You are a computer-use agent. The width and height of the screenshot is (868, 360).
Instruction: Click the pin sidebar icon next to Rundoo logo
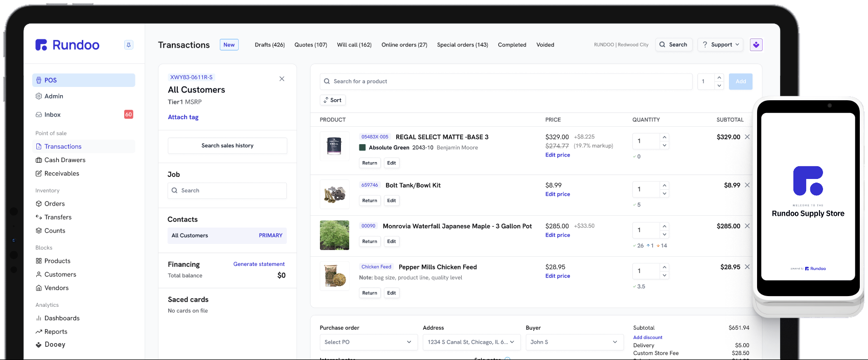click(129, 45)
